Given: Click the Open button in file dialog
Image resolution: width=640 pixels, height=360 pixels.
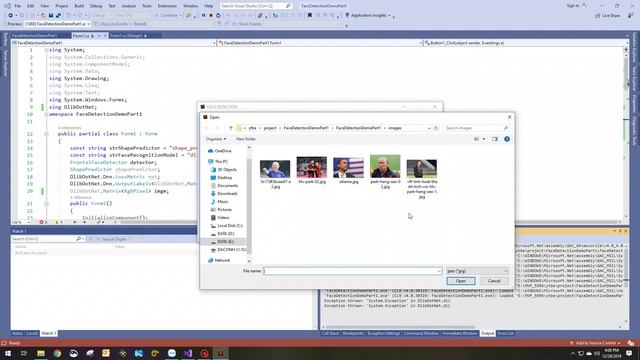Looking at the screenshot, I should click(460, 281).
